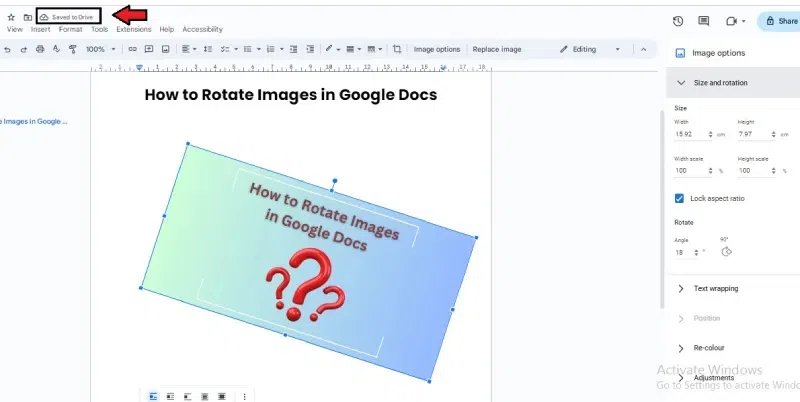This screenshot has height=402, width=800.
Task: Open the Editing mode dropdown
Action: coord(590,49)
